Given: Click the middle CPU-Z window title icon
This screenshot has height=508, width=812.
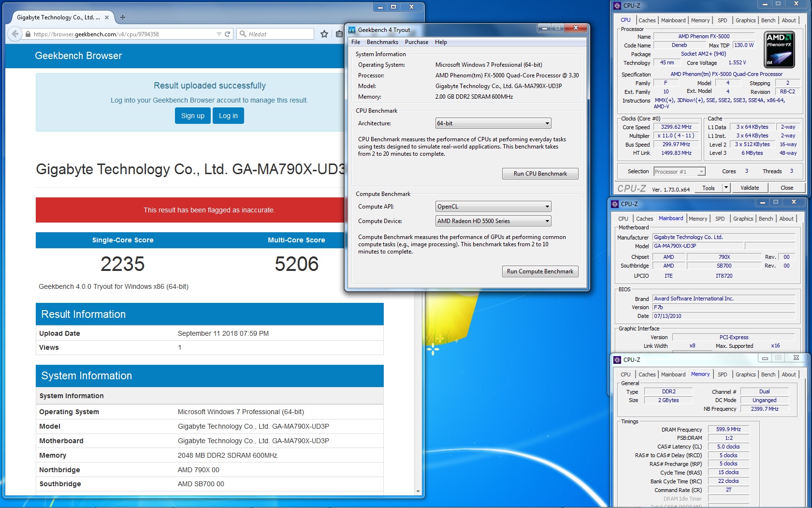Looking at the screenshot, I should (615, 204).
